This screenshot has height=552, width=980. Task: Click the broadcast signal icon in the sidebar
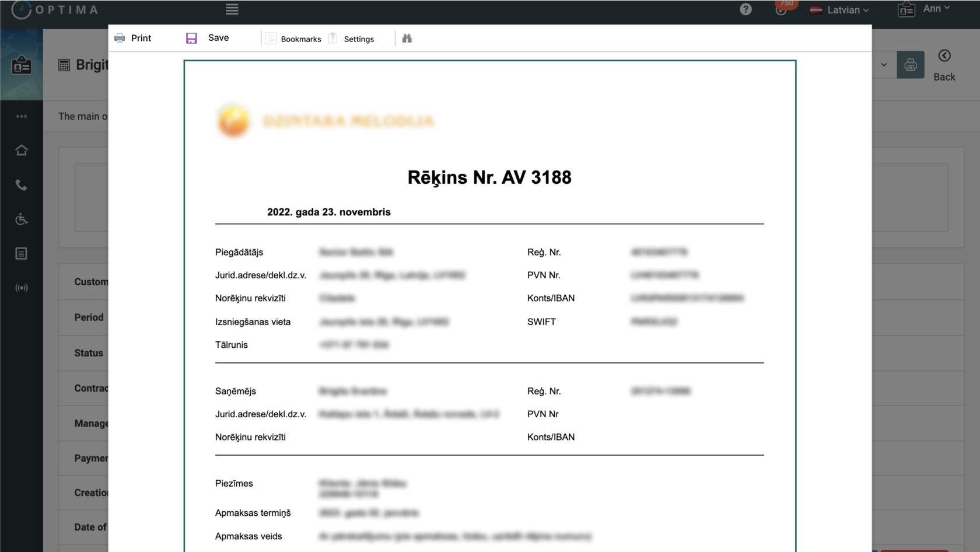coord(22,288)
